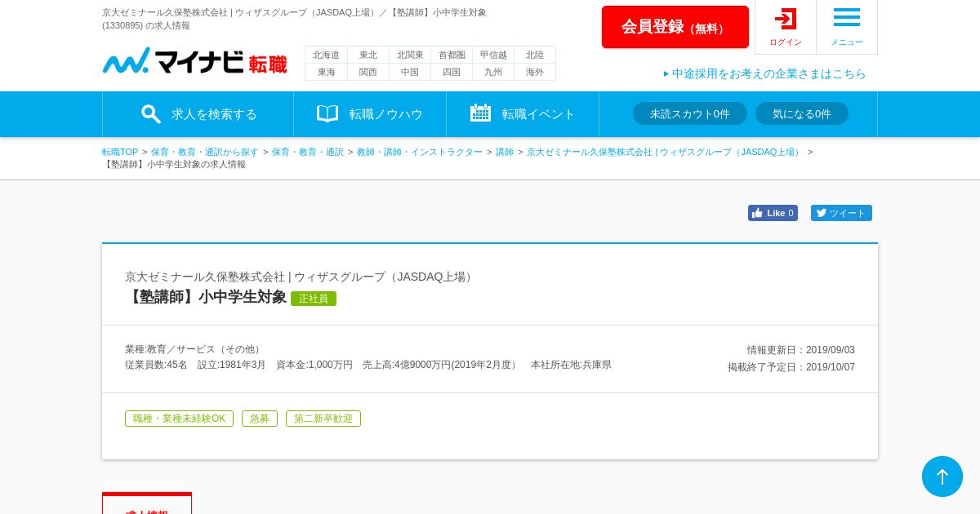This screenshot has width=980, height=514.
Task: Choose the 九州 region link
Action: click(493, 72)
